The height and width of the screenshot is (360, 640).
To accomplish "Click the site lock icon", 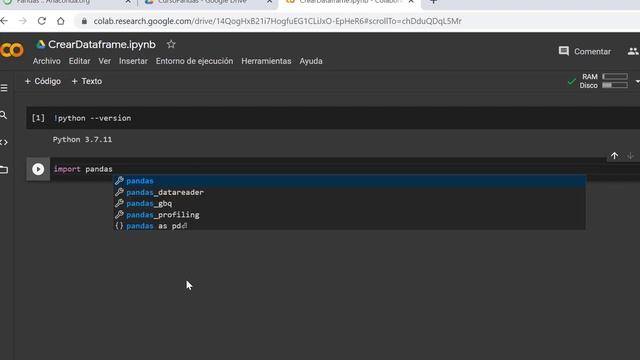I will 84,21.
